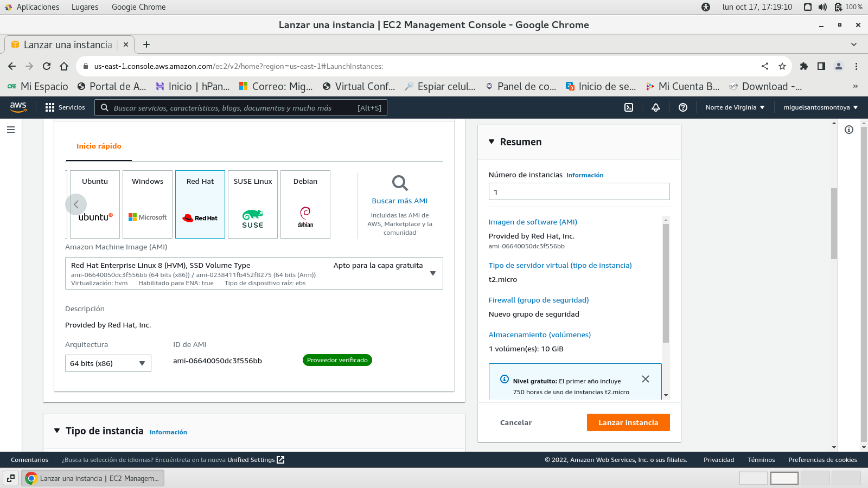Close the Lanzar una instancia tab
868x488 pixels.
126,44
